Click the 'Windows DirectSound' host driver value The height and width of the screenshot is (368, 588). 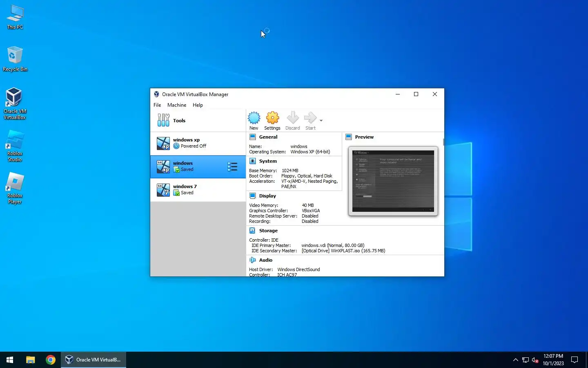(298, 269)
